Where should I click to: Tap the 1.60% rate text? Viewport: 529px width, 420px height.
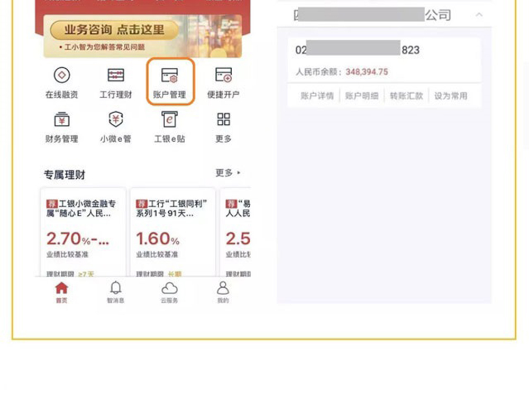click(158, 239)
